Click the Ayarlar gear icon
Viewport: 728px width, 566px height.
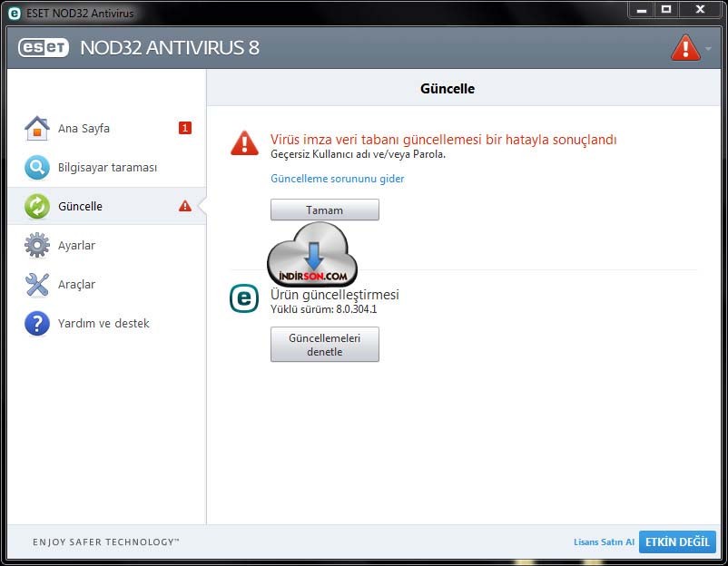[x=37, y=245]
